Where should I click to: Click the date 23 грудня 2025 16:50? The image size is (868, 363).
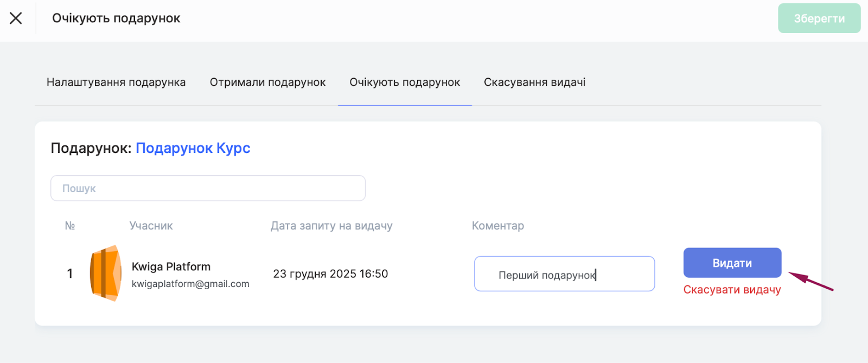[330, 274]
